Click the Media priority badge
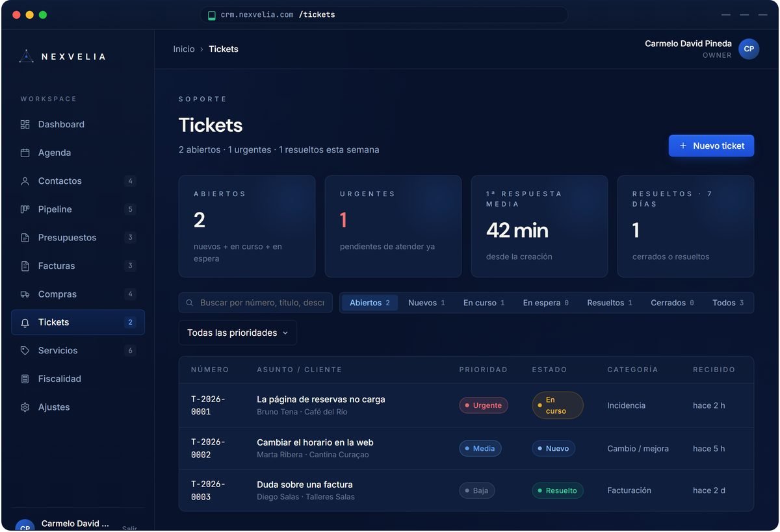The image size is (780, 532). [x=480, y=448]
